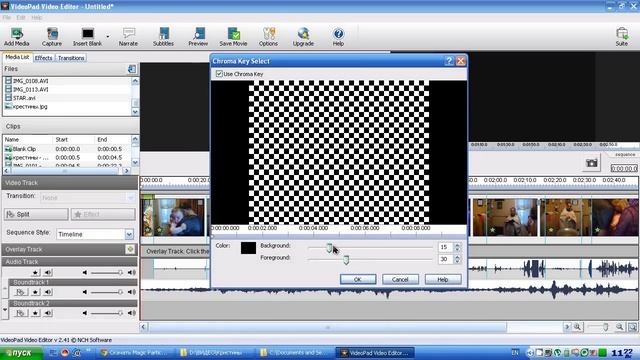This screenshot has width=640, height=360.
Task: Open the black Color swatch
Action: [x=248, y=248]
